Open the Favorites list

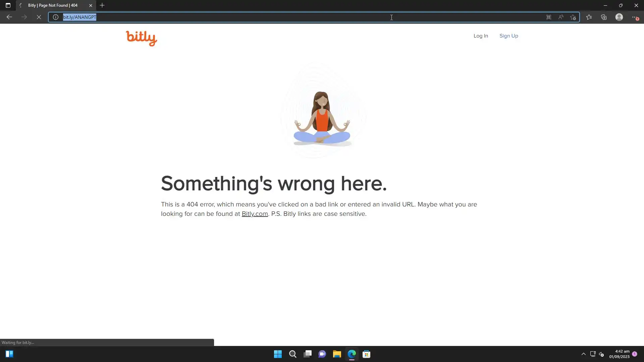589,17
